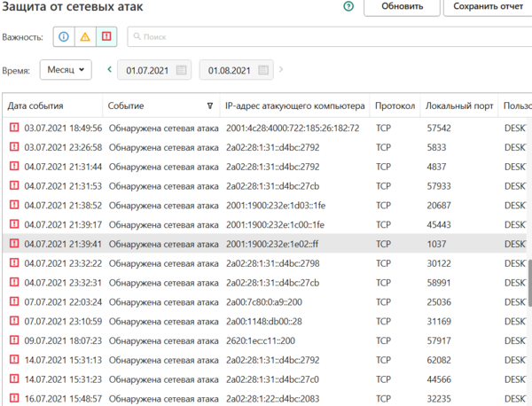Open calendar for start date 01.07.2021
532x406 pixels.
tap(181, 70)
